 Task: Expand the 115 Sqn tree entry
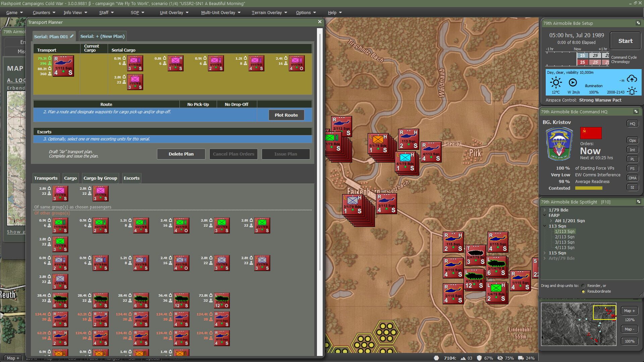click(x=545, y=253)
